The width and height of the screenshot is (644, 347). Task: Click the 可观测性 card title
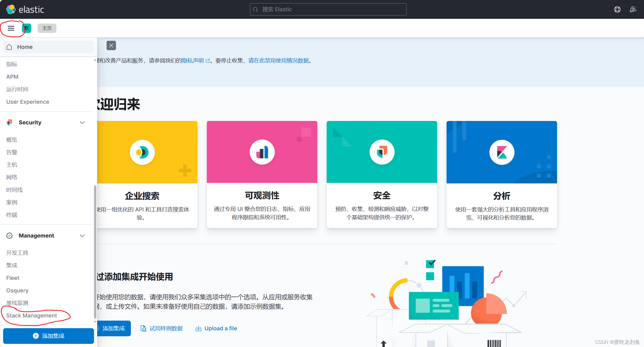tap(262, 195)
